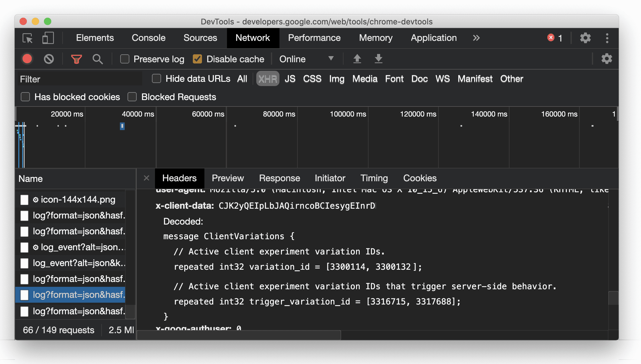
Task: Click the filter funnel icon
Action: point(77,59)
